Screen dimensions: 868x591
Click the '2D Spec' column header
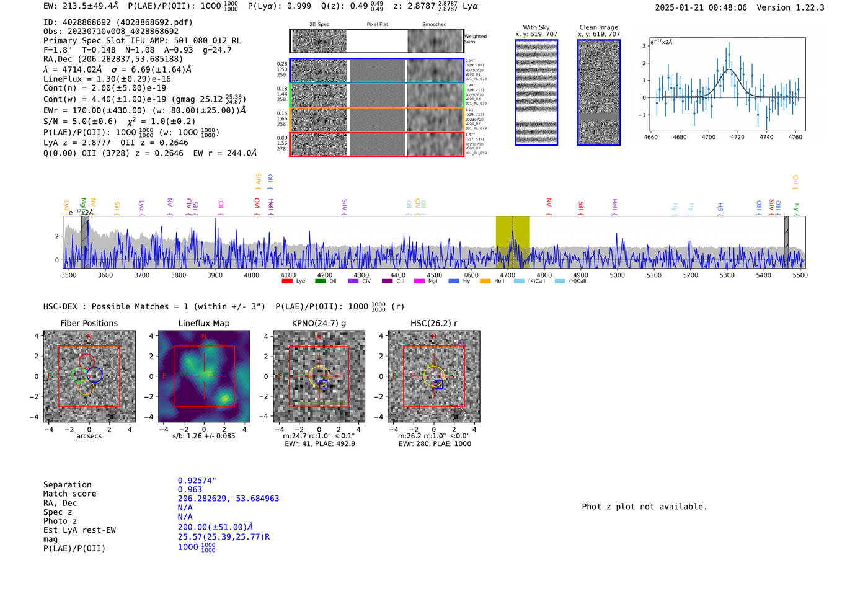point(319,25)
